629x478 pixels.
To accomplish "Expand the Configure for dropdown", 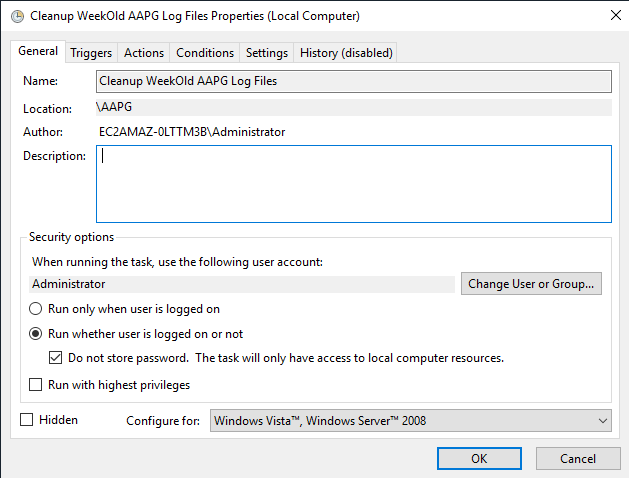I will pyautogui.click(x=410, y=421).
